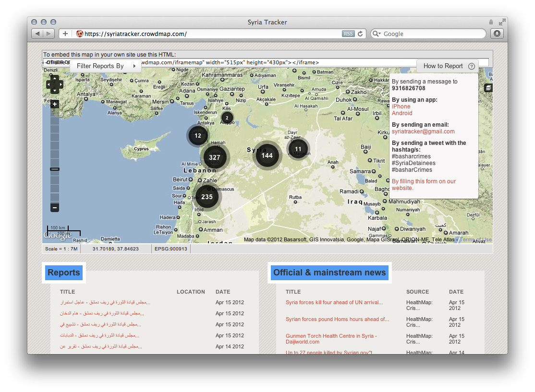
Task: Open the form link for filing reports
Action: [x=424, y=184]
